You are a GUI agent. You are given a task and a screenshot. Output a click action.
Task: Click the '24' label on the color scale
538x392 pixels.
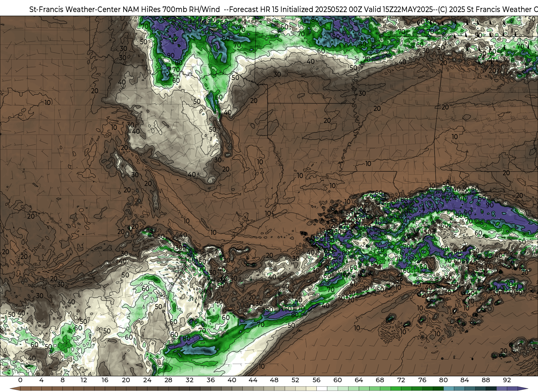tap(147, 380)
